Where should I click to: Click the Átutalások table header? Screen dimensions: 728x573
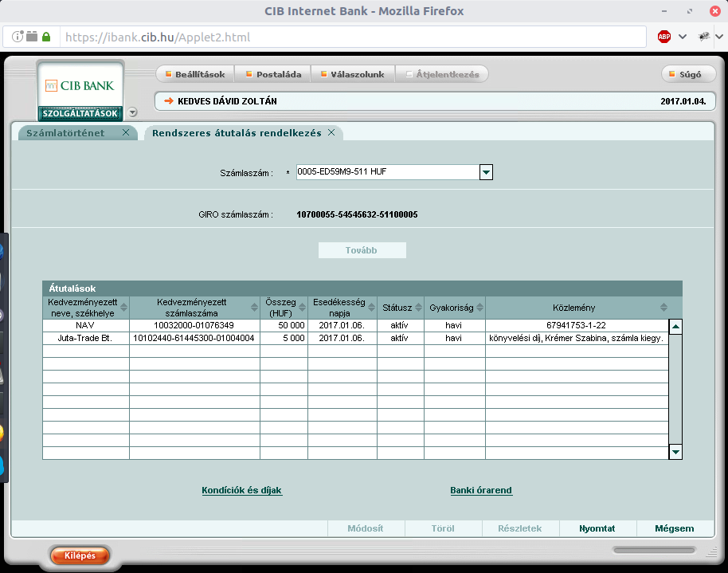tap(362, 288)
